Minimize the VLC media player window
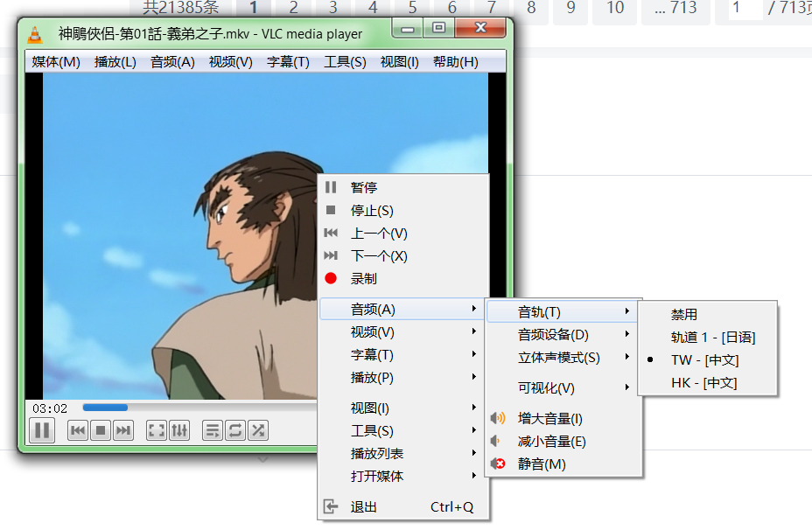The height and width of the screenshot is (530, 812). pyautogui.click(x=408, y=29)
